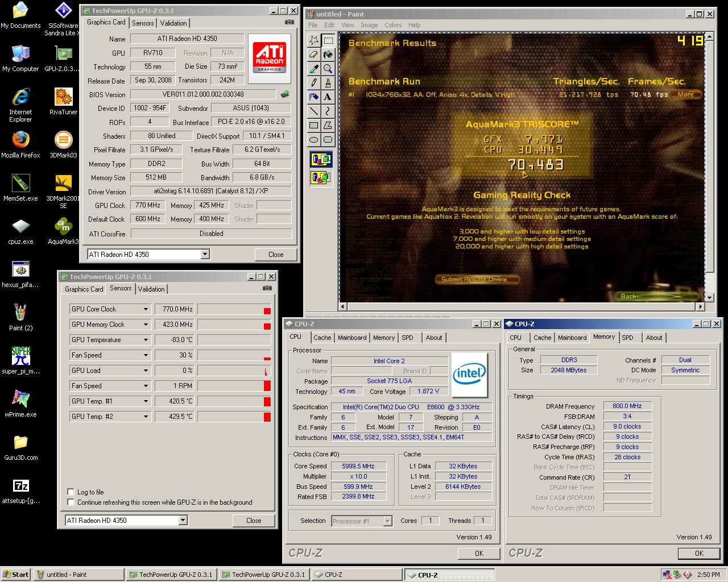Click the BIOS Version field in GPU-Z
This screenshot has height=582, width=728.
204,94
